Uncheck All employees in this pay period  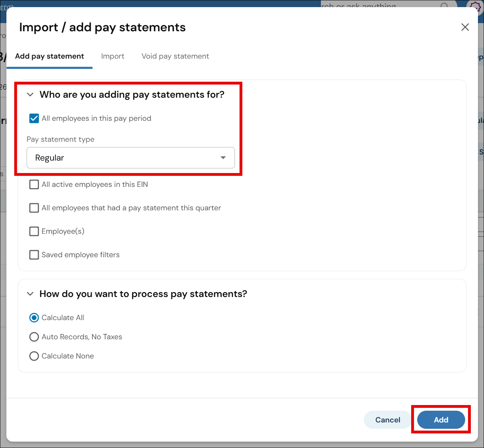[34, 118]
